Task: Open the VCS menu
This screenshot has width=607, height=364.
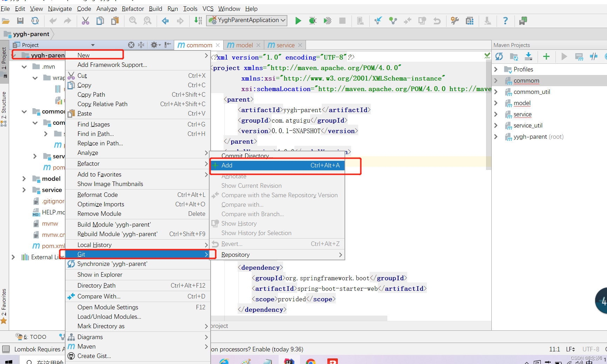Action: click(208, 8)
